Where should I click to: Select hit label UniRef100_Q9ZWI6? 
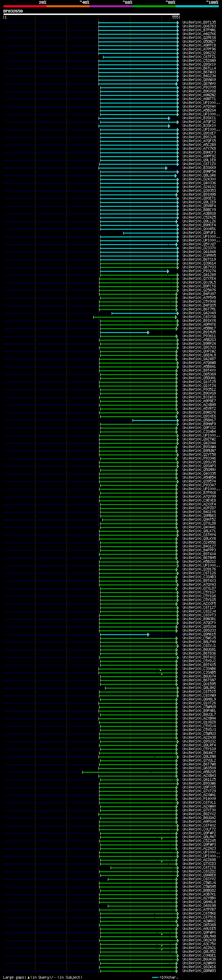199,967
